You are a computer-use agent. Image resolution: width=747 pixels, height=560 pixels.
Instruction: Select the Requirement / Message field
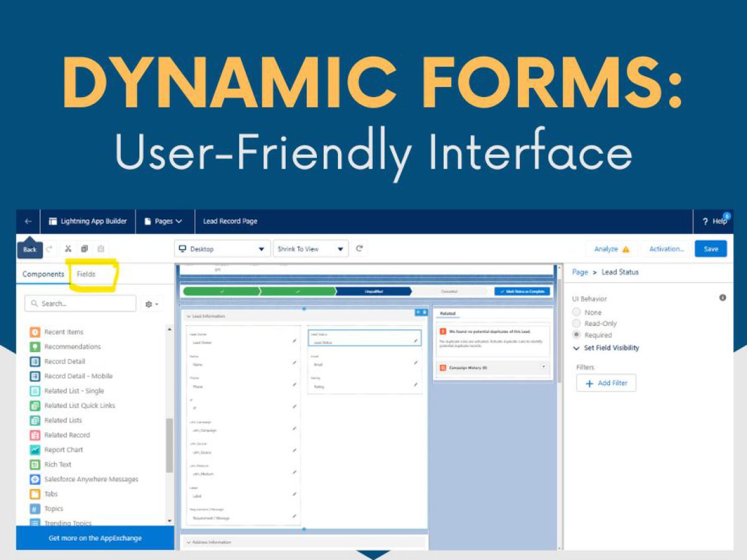(x=245, y=515)
